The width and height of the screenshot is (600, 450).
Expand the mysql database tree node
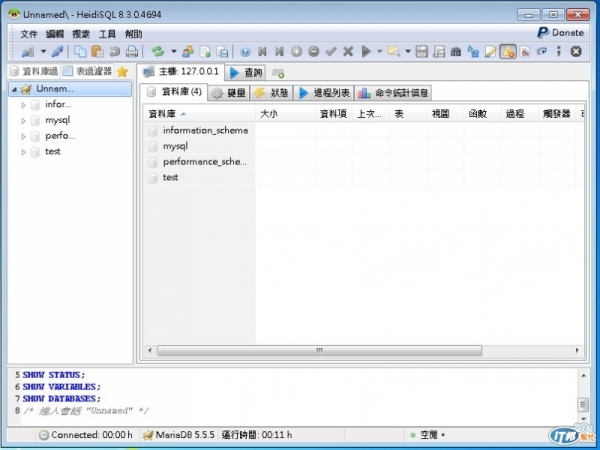coord(23,121)
